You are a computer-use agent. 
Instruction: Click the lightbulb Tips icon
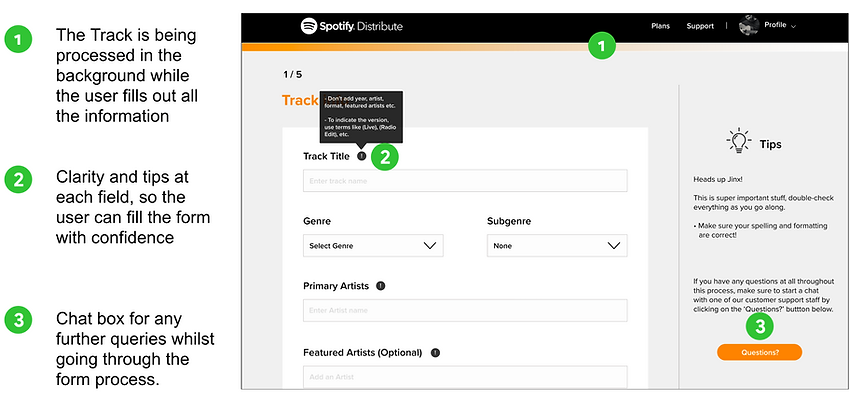tap(739, 142)
